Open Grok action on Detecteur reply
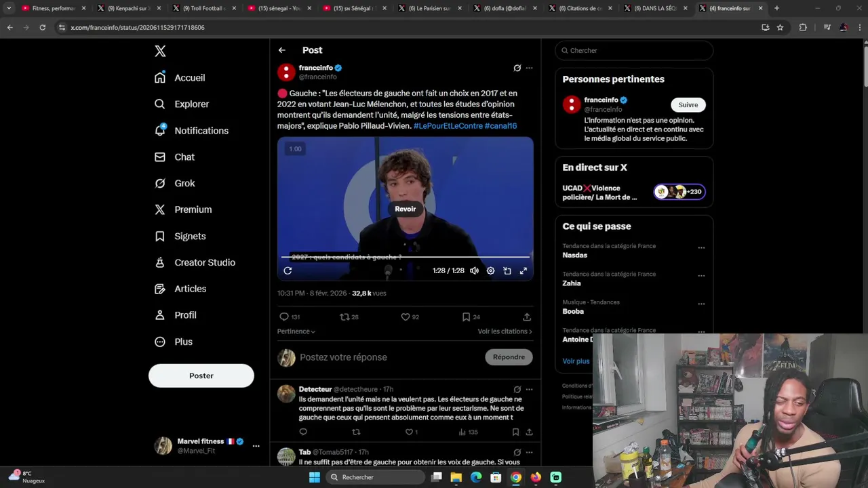Screen dimensions: 868x488 coord(517,389)
